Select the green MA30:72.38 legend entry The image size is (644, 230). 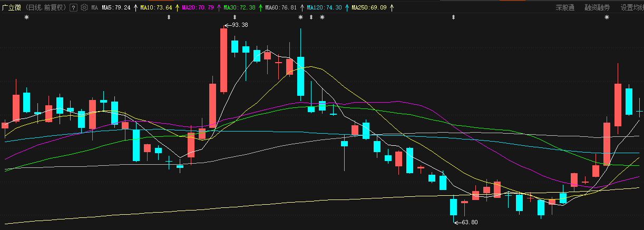pos(239,7)
